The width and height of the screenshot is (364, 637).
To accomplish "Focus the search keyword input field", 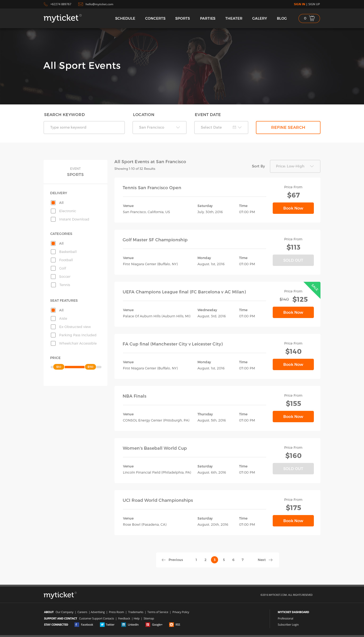I will (x=84, y=127).
